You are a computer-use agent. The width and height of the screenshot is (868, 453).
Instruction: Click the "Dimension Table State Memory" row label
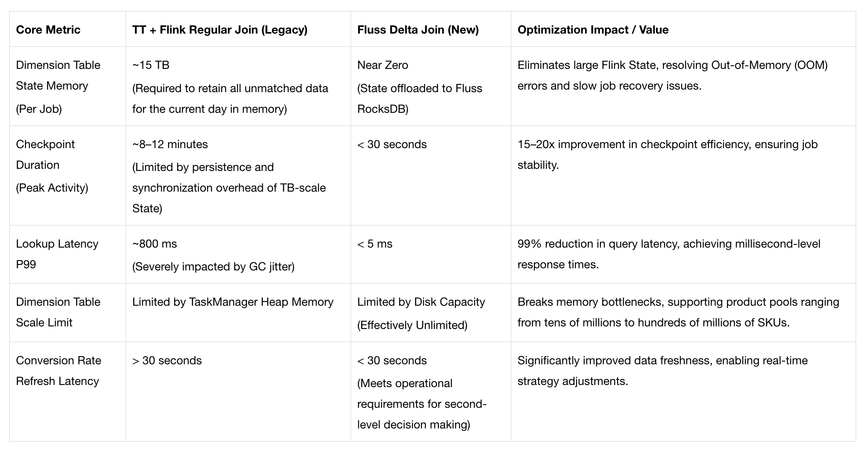[58, 76]
